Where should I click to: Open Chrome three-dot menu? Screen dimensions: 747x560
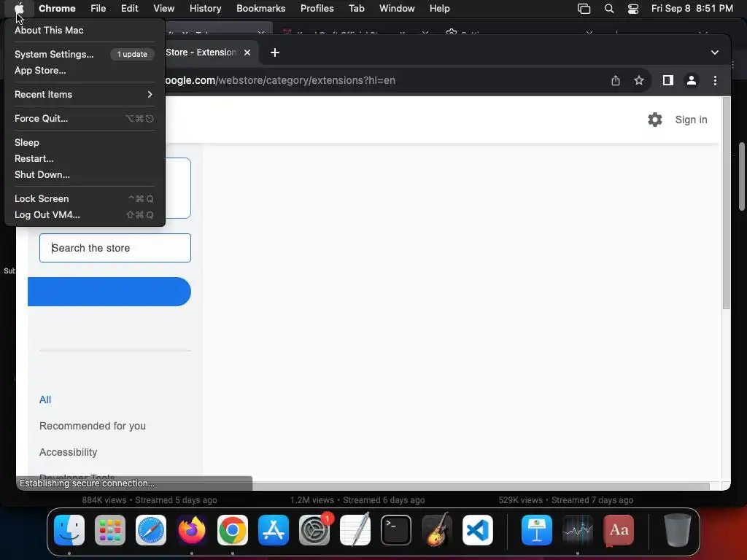click(715, 80)
